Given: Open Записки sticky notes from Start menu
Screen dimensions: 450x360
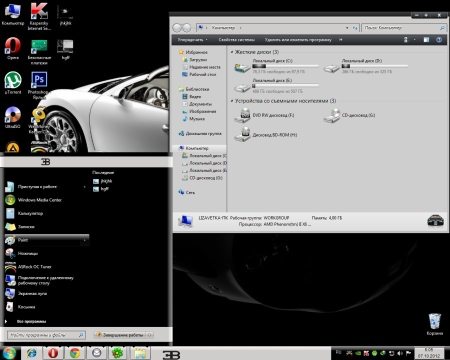Looking at the screenshot, I should point(47,227).
